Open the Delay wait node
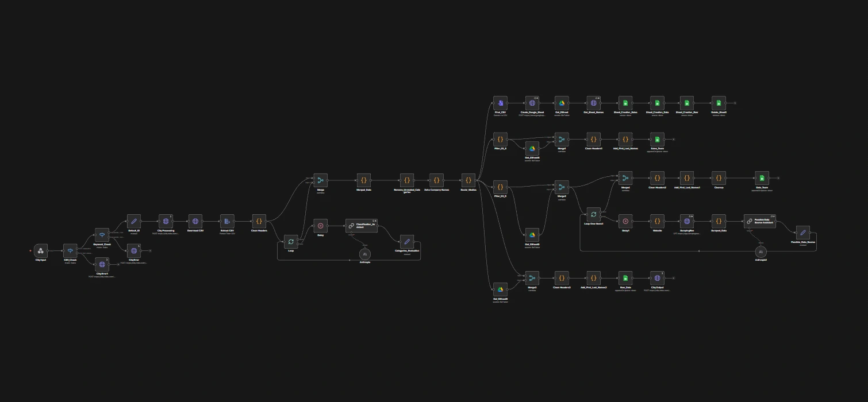The height and width of the screenshot is (402, 868). click(321, 226)
